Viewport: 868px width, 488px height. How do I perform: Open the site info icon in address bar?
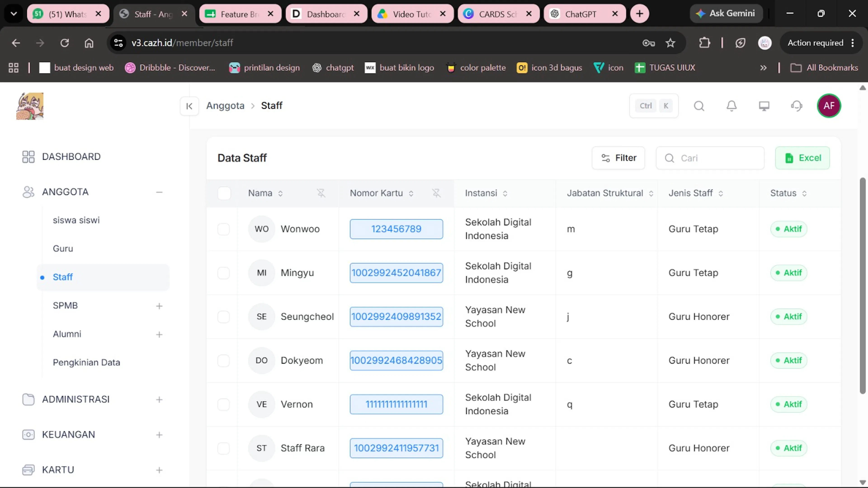tap(119, 43)
